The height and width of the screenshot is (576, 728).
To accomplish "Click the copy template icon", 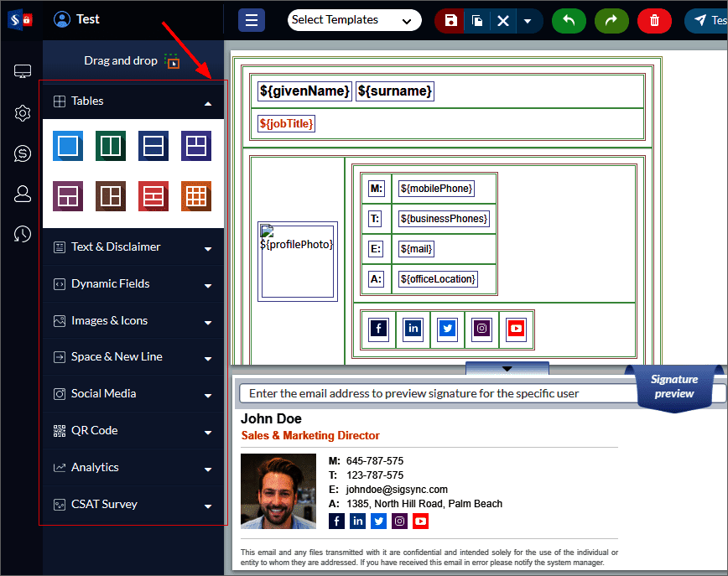I will (477, 21).
